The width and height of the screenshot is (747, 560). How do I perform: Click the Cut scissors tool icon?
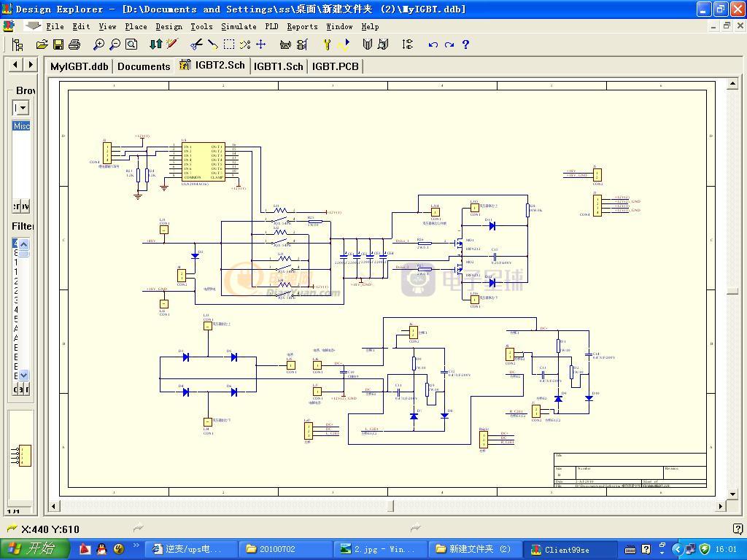(196, 44)
